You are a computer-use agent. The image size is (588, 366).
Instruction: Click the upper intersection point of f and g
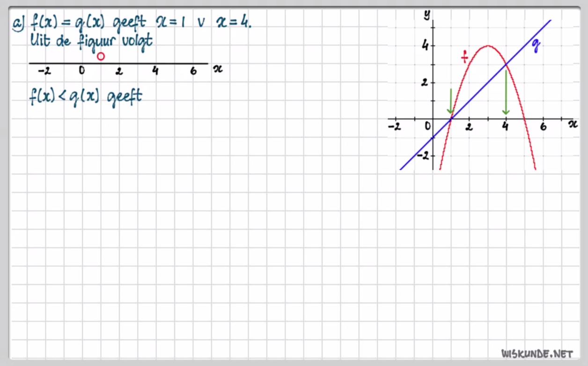(x=506, y=65)
